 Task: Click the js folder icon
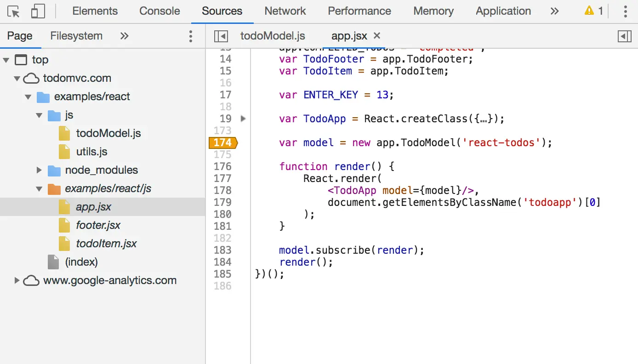(54, 115)
